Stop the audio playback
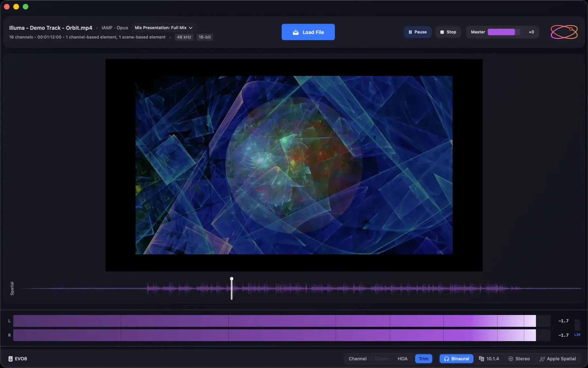588x368 pixels. coord(448,32)
